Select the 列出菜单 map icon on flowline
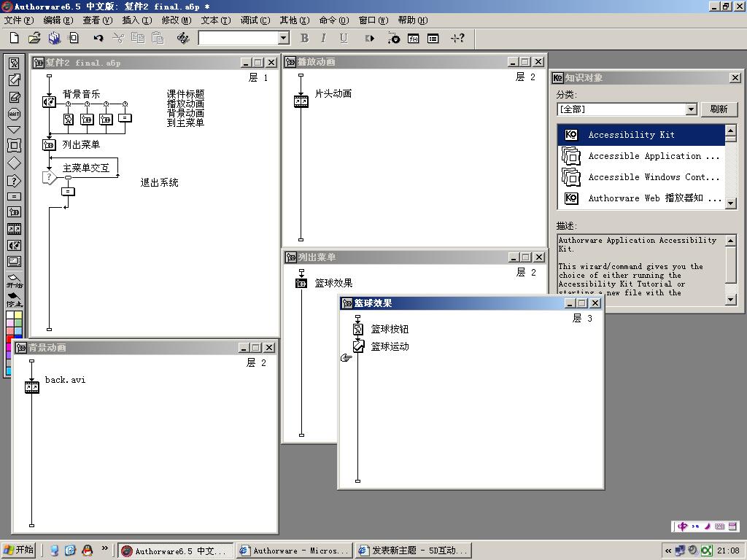Screen dimensions: 747x560 [49, 144]
